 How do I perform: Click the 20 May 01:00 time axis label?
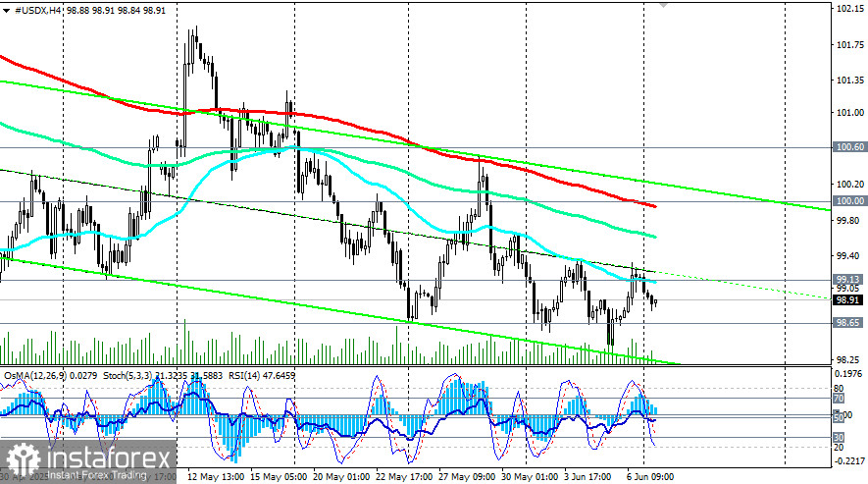[341, 477]
